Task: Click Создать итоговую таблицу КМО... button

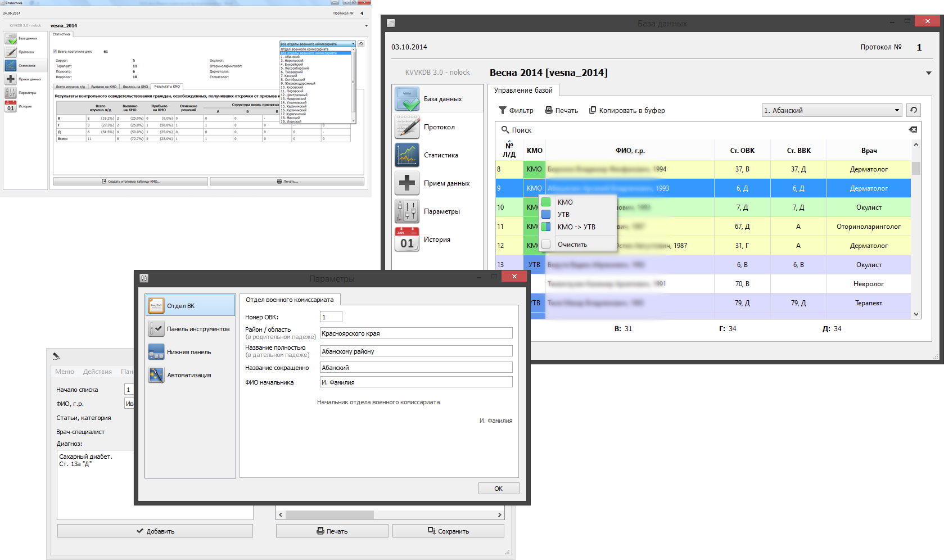Action: [x=130, y=182]
